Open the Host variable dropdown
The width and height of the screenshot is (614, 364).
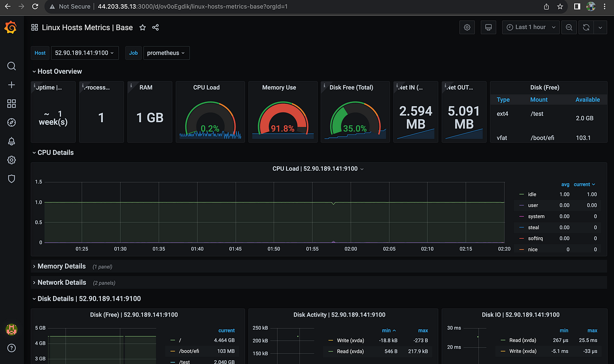85,53
